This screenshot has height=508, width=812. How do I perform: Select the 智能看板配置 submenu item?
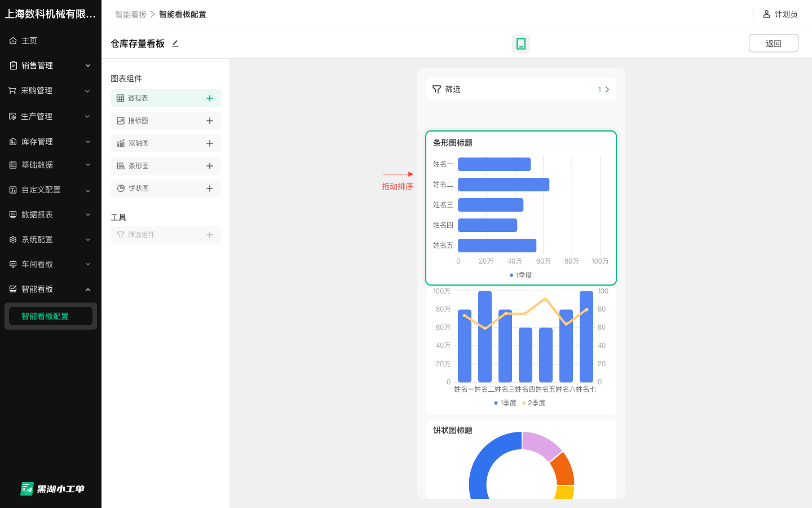(x=45, y=316)
